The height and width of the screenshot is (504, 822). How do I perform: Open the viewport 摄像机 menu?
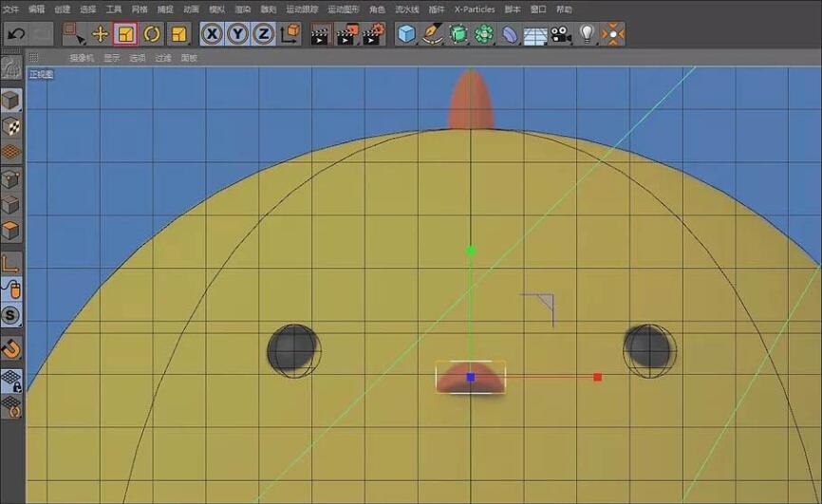pyautogui.click(x=82, y=58)
